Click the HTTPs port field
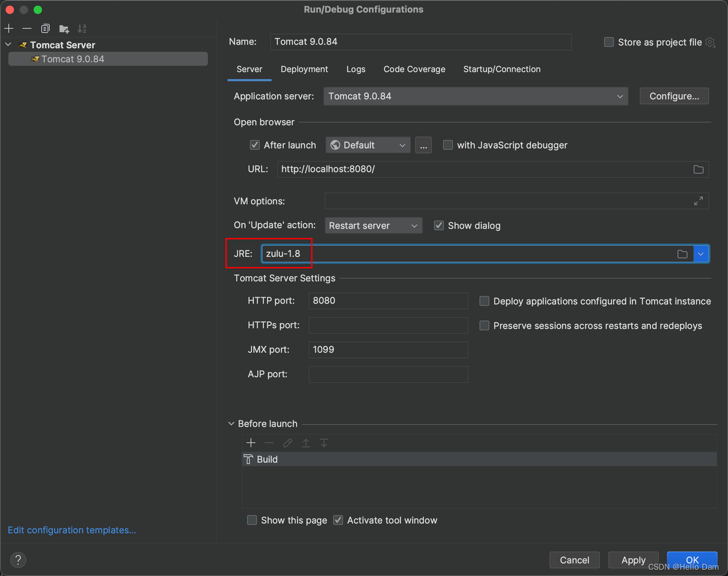This screenshot has width=728, height=576. pyautogui.click(x=388, y=325)
